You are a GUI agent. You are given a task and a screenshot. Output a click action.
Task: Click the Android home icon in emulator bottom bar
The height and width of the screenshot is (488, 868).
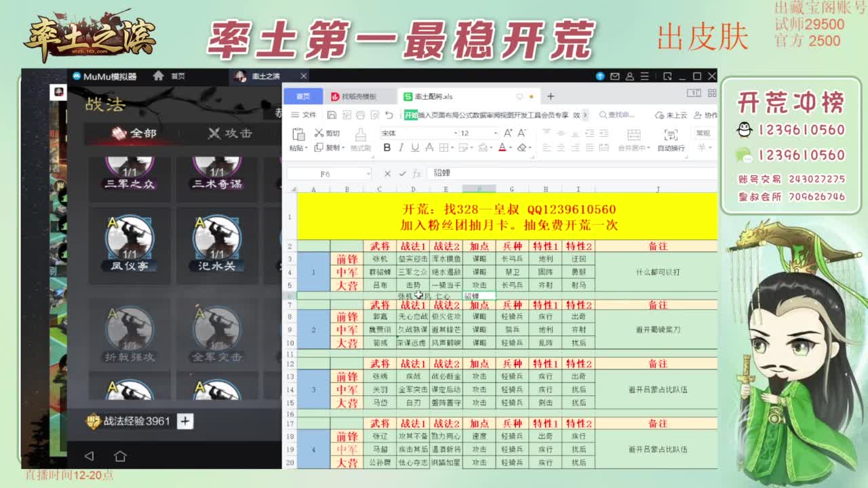120,456
